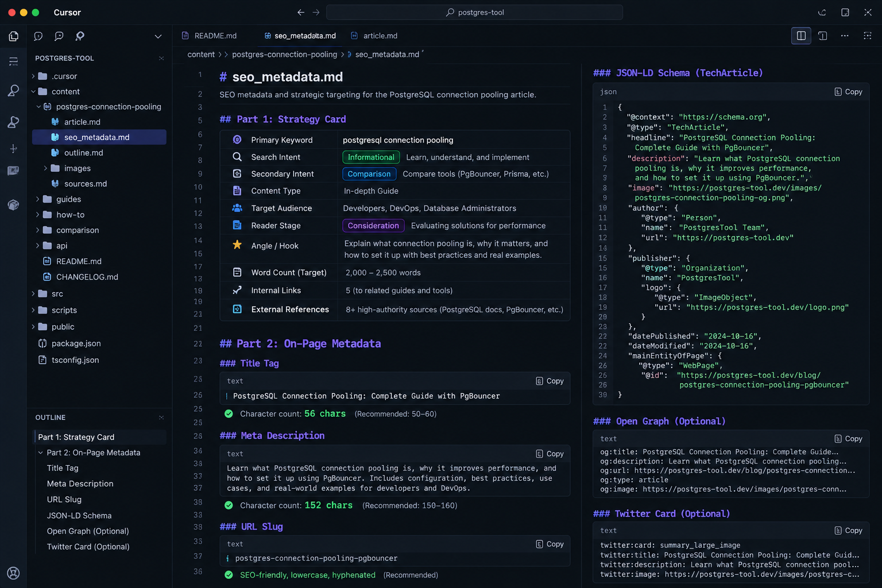Screen dimensions: 882x588
Task: Click the postgres-tool search field
Action: [474, 12]
